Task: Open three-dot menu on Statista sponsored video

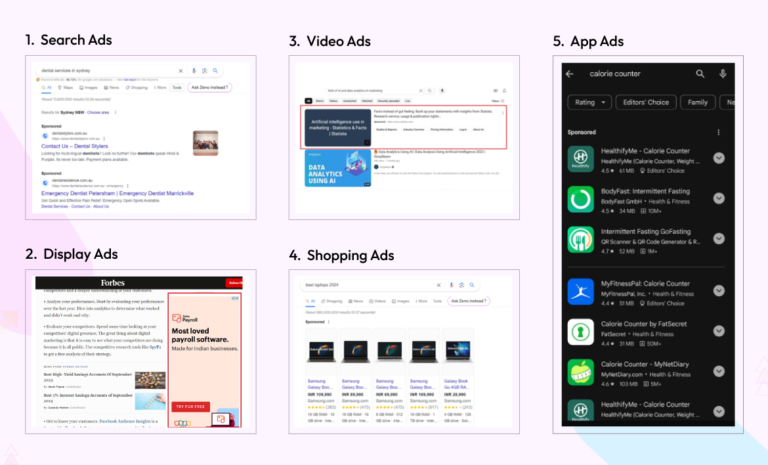Action: [503, 113]
